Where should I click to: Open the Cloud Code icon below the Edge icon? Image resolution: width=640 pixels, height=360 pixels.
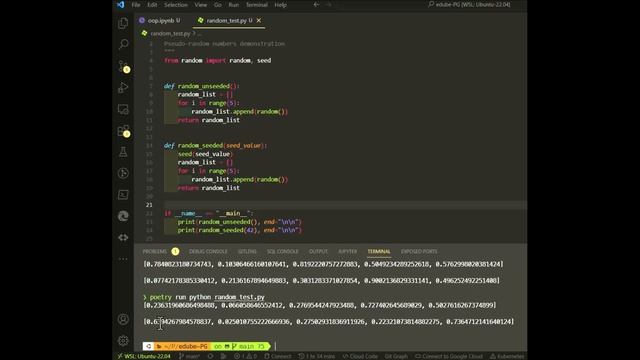click(123, 237)
